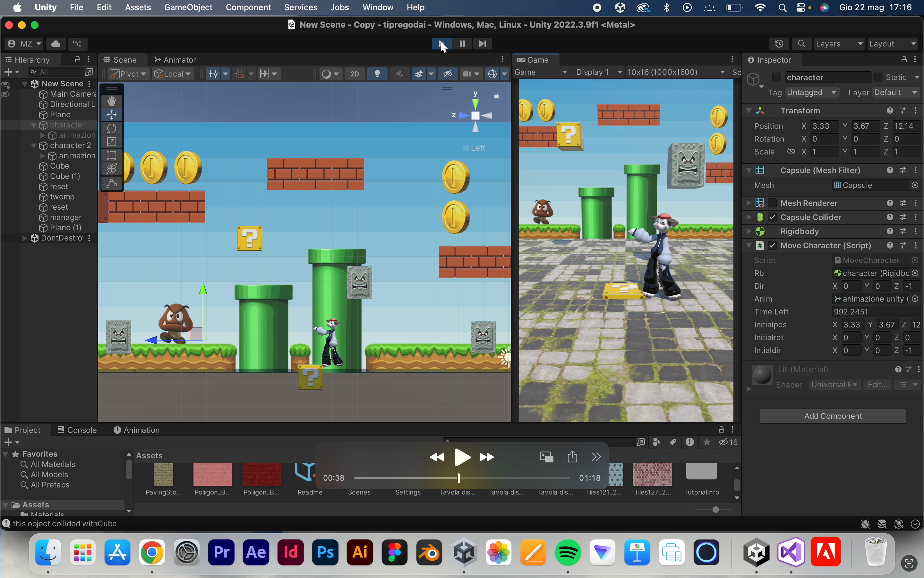Disable the Move Character script checkbox
Viewport: 924px width, 578px height.
772,245
